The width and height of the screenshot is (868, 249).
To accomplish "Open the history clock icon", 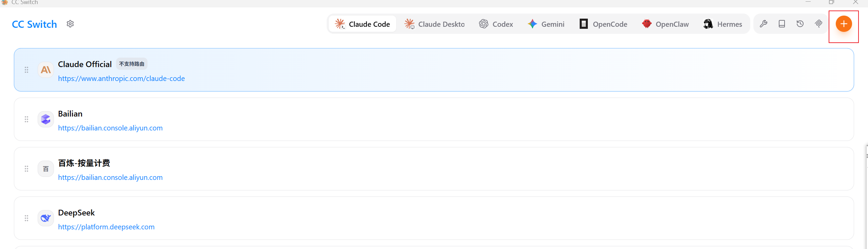I will pyautogui.click(x=800, y=24).
